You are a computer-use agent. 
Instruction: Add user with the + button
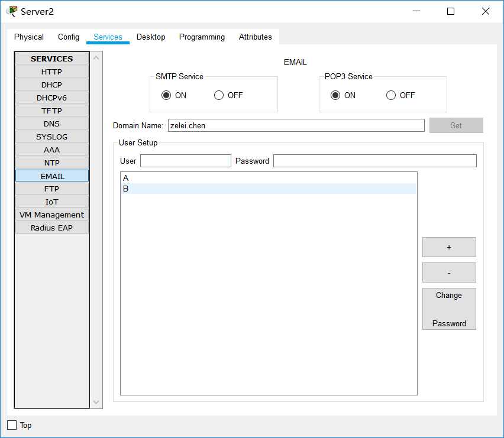[449, 247]
